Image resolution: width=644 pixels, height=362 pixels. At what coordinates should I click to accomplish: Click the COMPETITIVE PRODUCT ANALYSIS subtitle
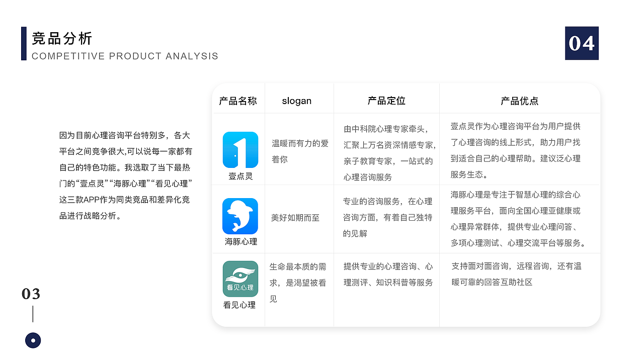125,56
